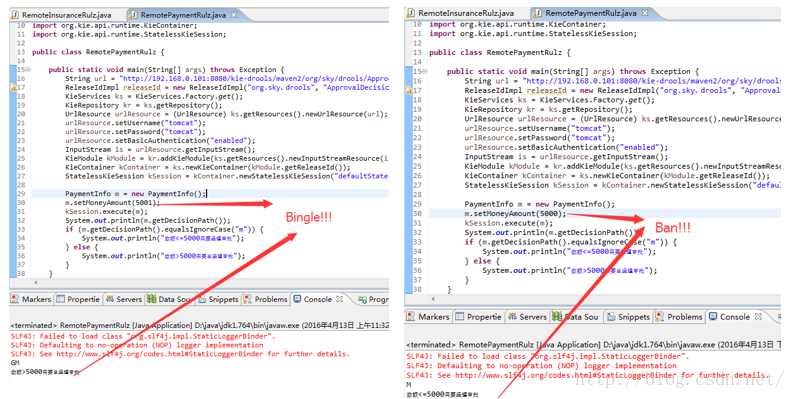Click urlResource.setPassword("tomcat") in right editor
Image resolution: width=796 pixels, height=399 pixels.
click(x=540, y=138)
